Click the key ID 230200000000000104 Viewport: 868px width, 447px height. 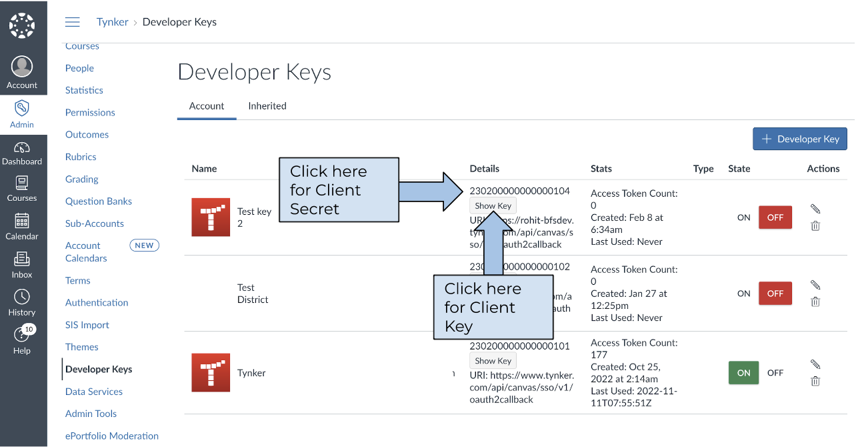[520, 191]
